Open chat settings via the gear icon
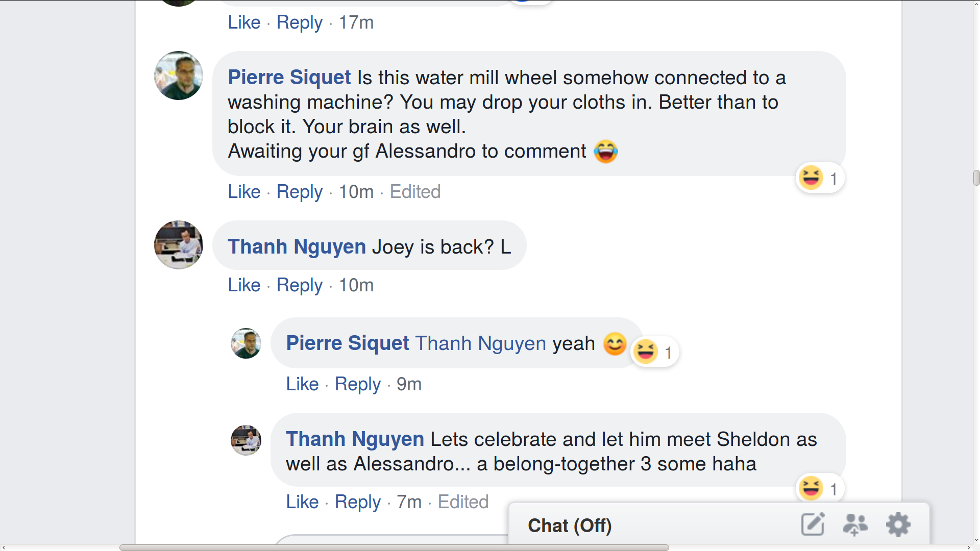Screen dimensions: 980x551 pos(898,524)
